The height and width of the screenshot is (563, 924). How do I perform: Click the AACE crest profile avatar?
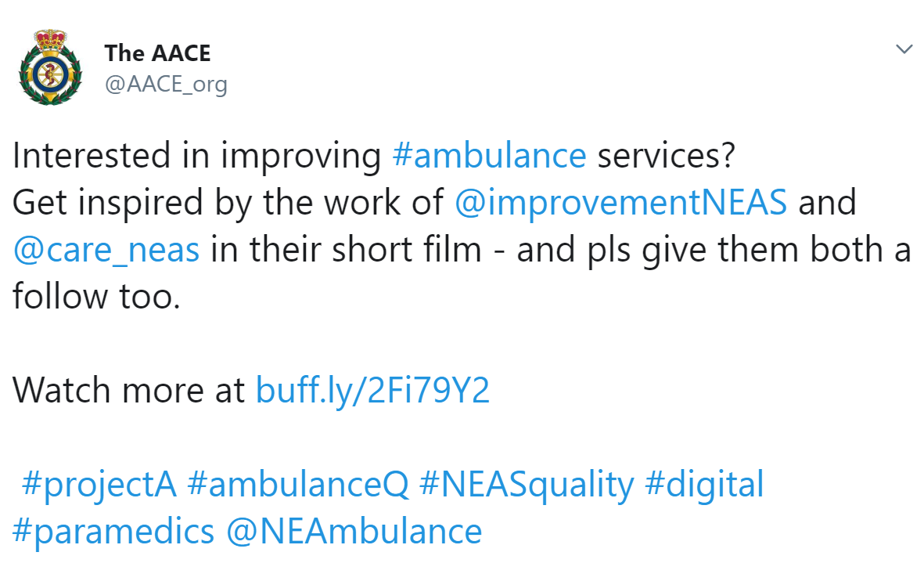49,67
